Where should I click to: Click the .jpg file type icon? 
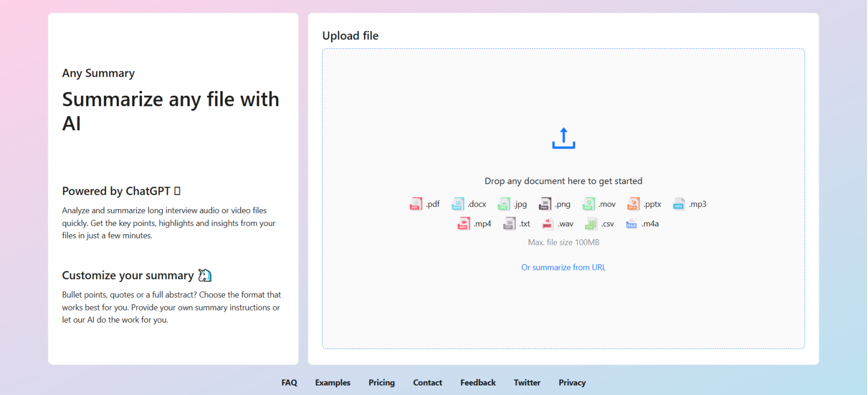click(x=504, y=204)
